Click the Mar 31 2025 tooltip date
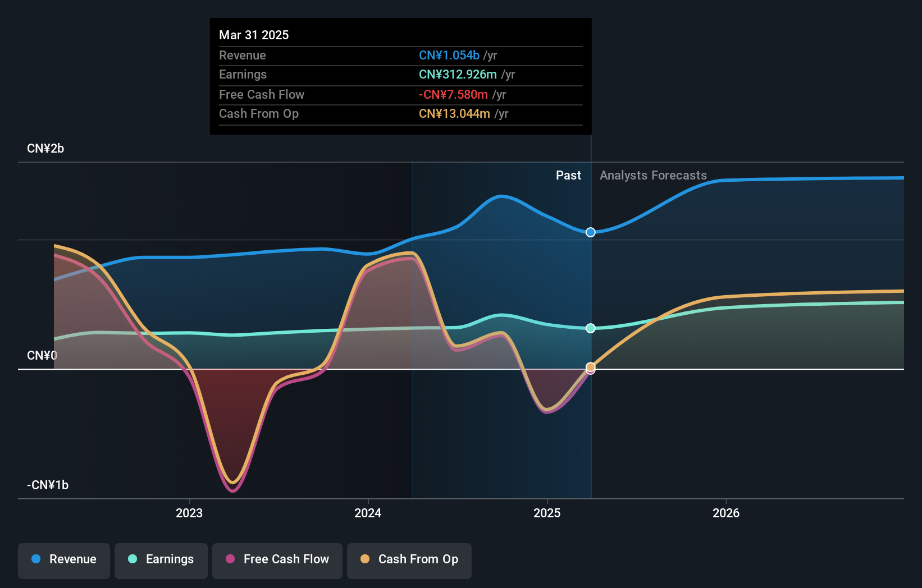This screenshot has width=922, height=588. coord(254,35)
